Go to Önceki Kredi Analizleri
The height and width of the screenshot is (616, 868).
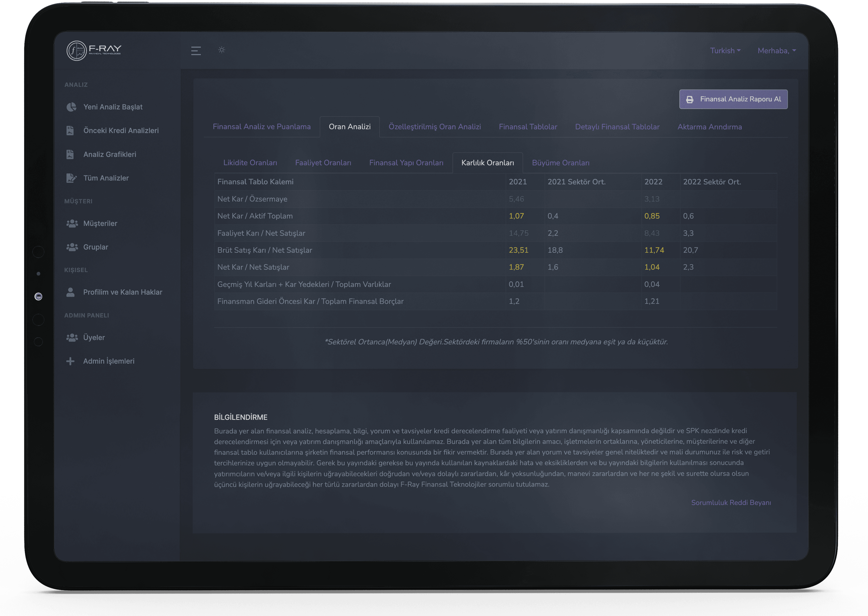tap(121, 131)
